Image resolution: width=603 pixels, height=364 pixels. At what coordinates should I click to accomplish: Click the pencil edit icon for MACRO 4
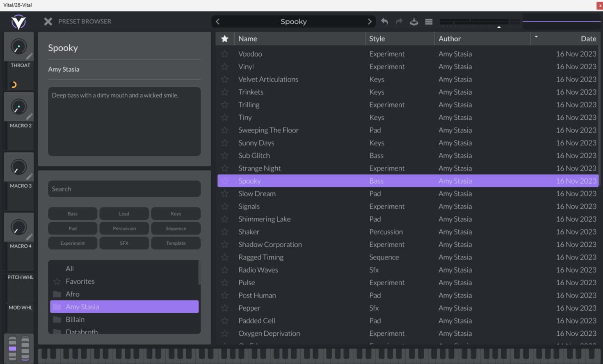30,237
